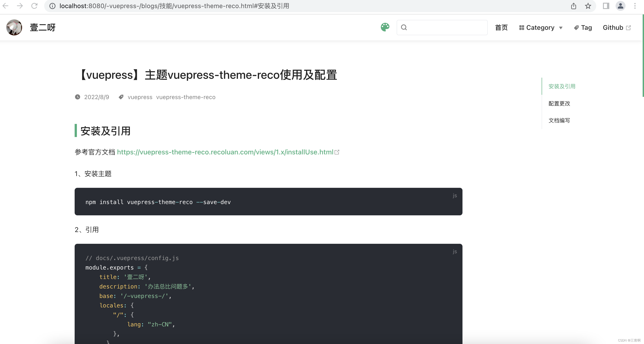Screen dimensions: 644x344
Task: Click the search magnifier icon
Action: coord(404,27)
